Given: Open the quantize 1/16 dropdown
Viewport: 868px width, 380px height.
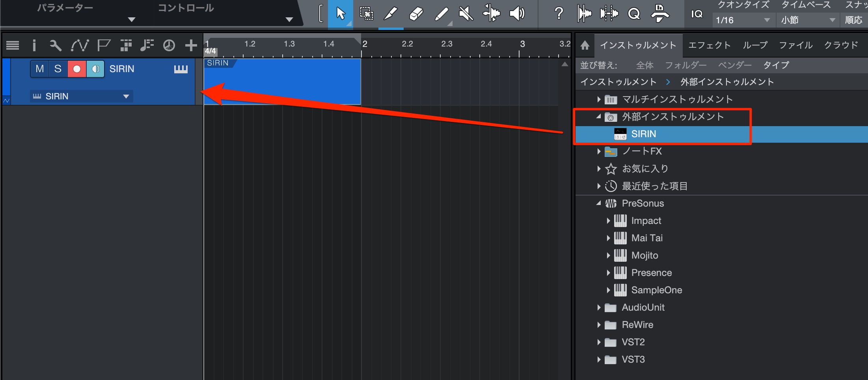Looking at the screenshot, I should tap(743, 20).
